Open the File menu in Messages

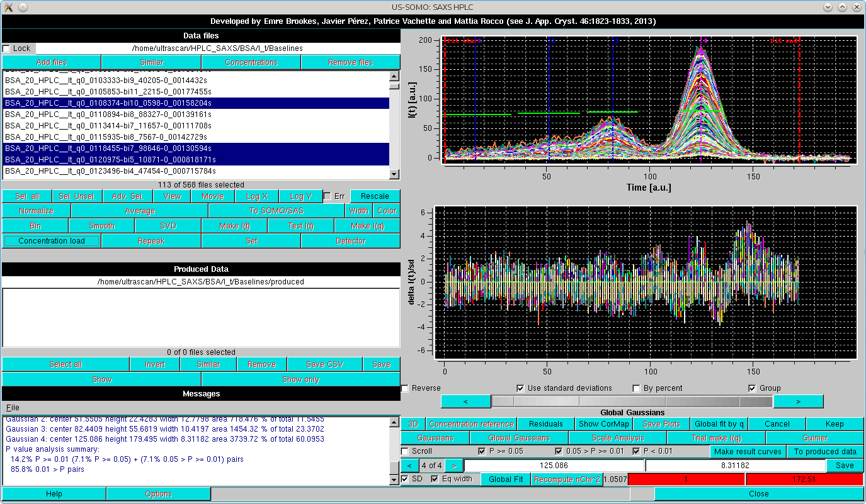coord(13,408)
